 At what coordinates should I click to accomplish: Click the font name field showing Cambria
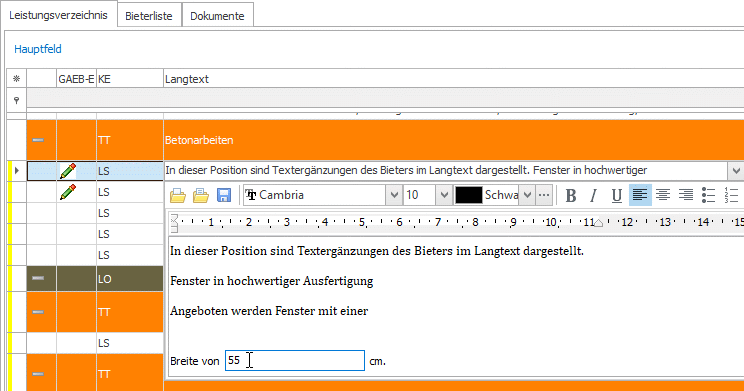(315, 195)
